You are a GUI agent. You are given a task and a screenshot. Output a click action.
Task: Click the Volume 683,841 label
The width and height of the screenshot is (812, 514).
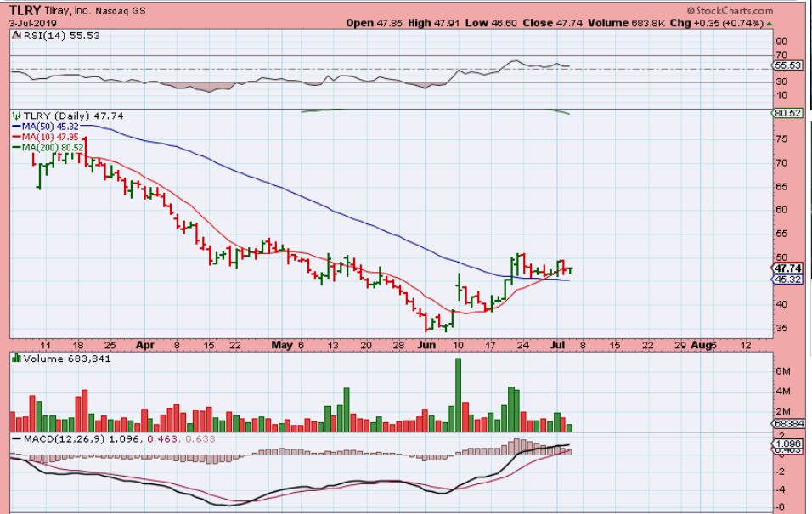coord(67,358)
